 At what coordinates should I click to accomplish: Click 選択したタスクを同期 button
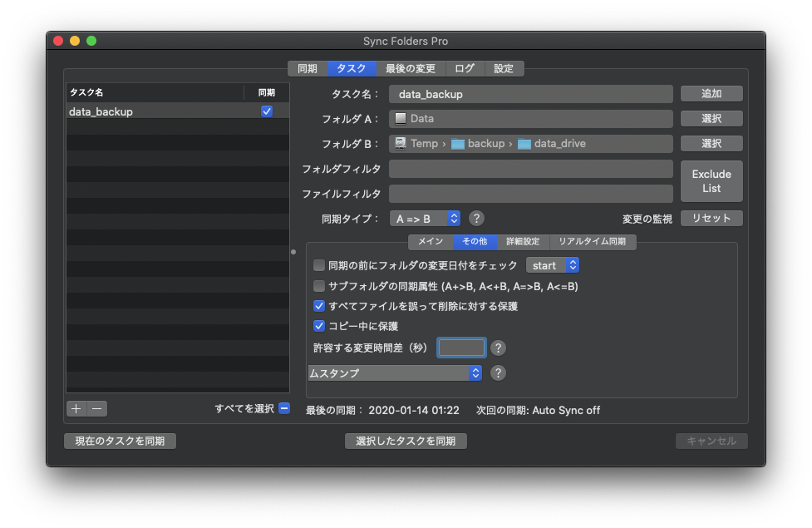[406, 441]
